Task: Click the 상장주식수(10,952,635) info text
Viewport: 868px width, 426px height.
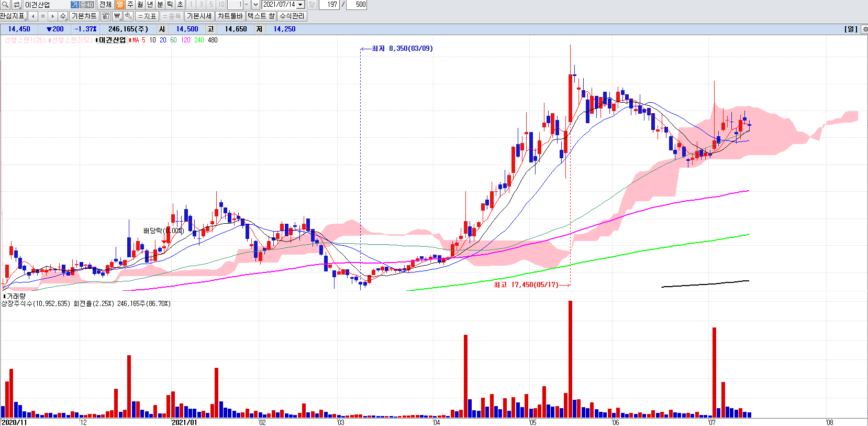Action: (36, 303)
